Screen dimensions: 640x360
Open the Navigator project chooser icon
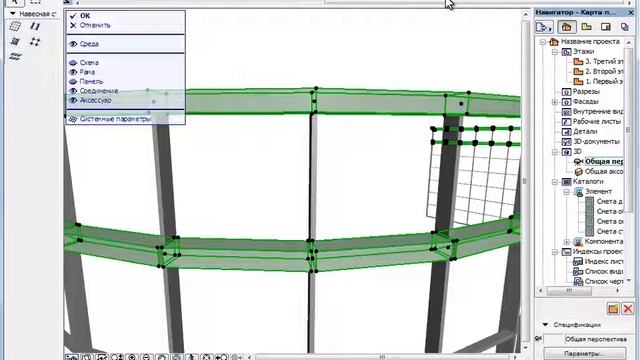point(544,27)
